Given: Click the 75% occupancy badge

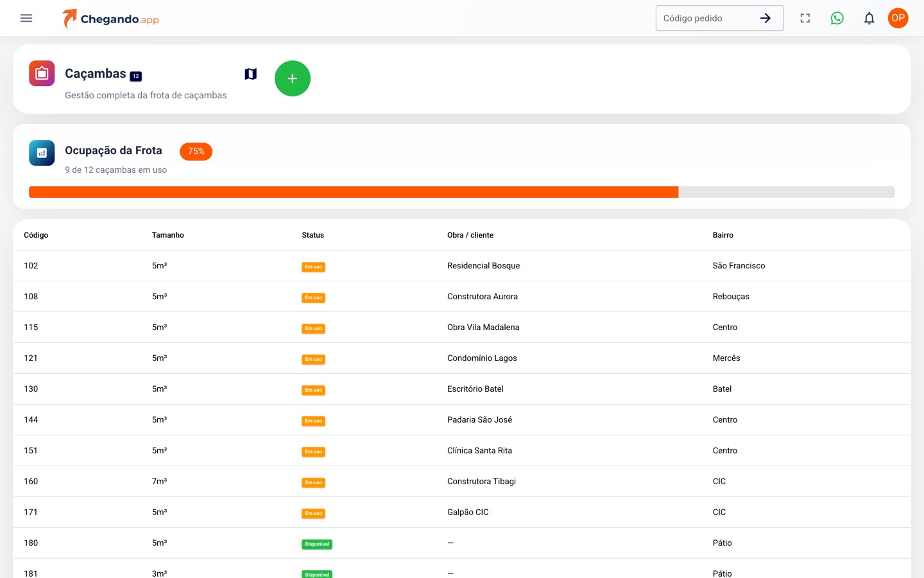Looking at the screenshot, I should [196, 152].
